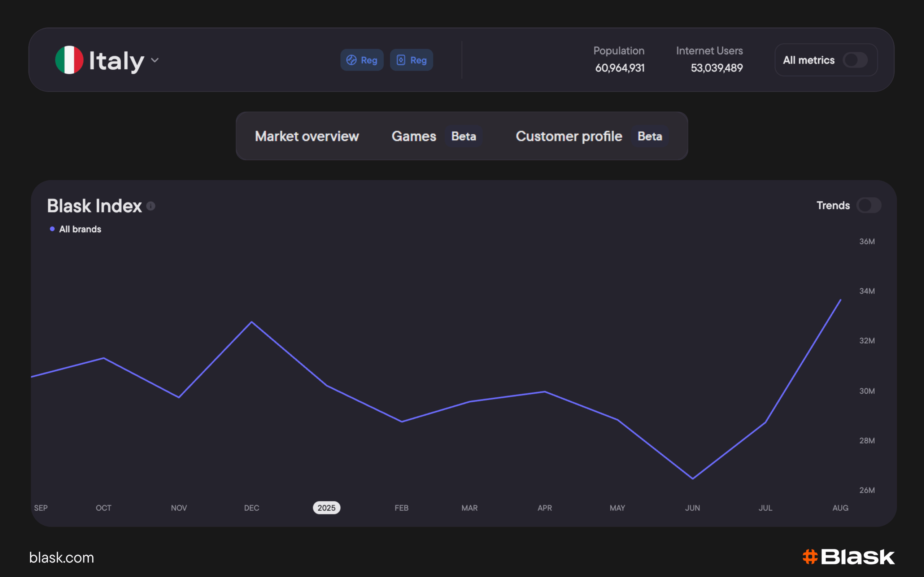Screen dimensions: 924x577
Task: Click the DEC peak on chart line
Action: click(x=252, y=322)
